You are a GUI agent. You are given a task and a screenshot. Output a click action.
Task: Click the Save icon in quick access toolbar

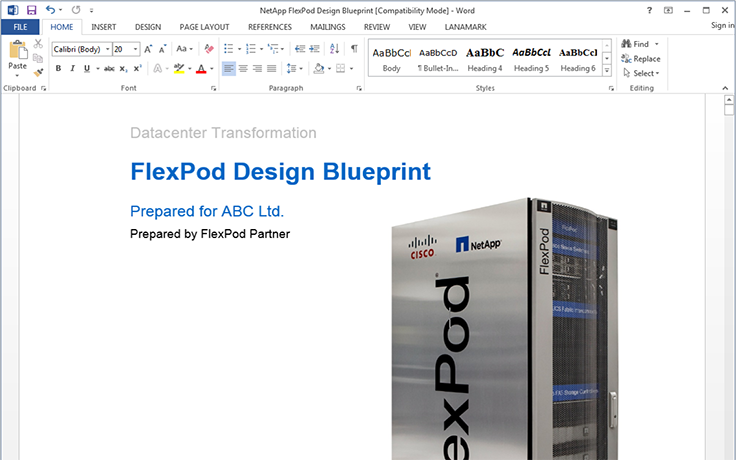pos(31,9)
